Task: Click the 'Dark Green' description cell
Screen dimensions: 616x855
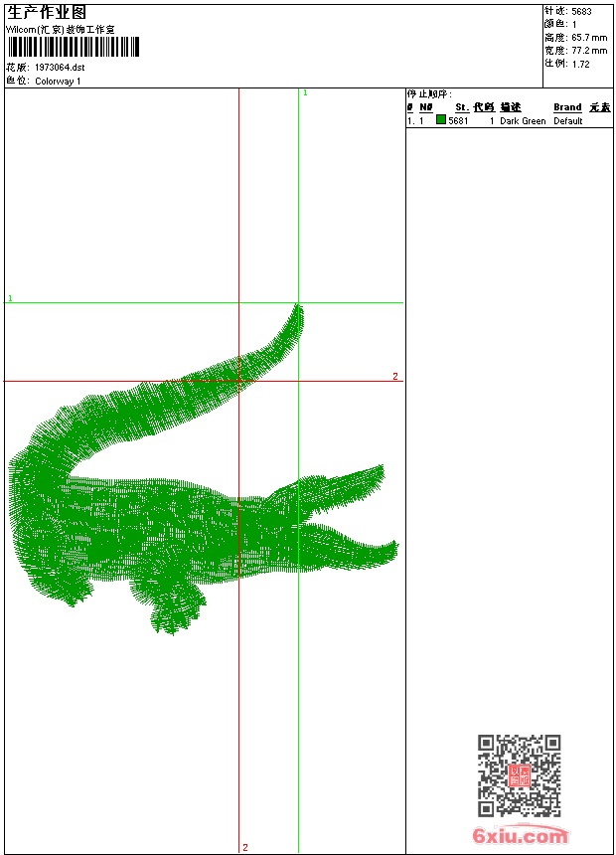Action: [523, 121]
